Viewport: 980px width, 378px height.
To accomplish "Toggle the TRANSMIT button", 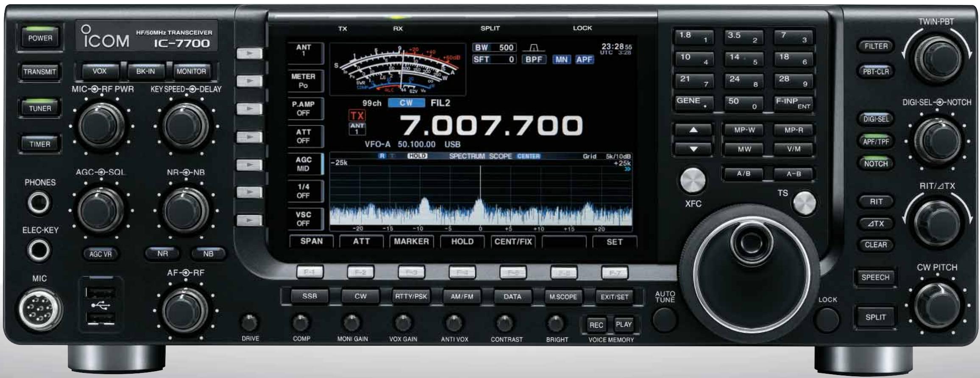I will (40, 72).
